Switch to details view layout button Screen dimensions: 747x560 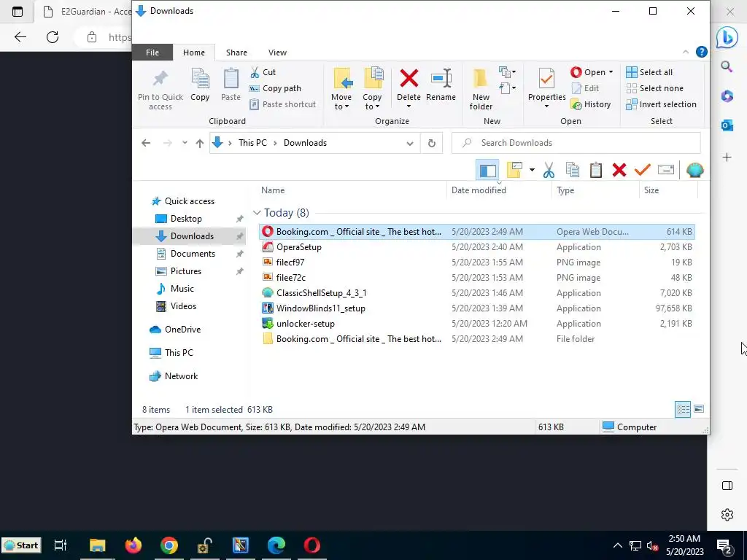683,410
